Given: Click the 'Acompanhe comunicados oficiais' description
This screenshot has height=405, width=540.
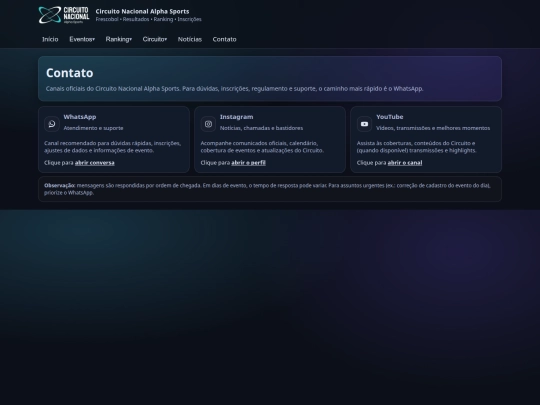Looking at the screenshot, I should click(x=262, y=147).
